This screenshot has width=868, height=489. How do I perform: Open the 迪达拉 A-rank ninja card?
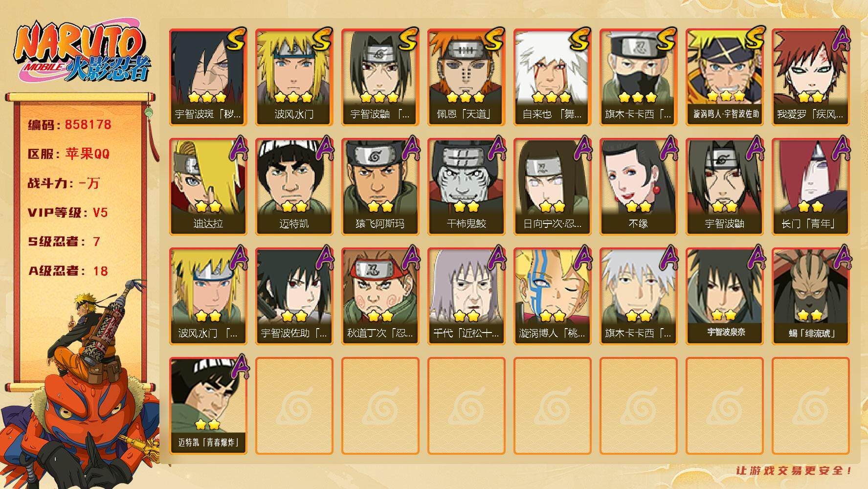208,187
